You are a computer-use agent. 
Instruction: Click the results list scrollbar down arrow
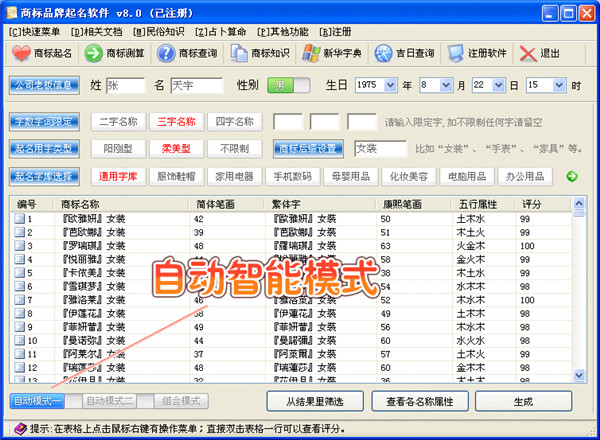click(579, 375)
